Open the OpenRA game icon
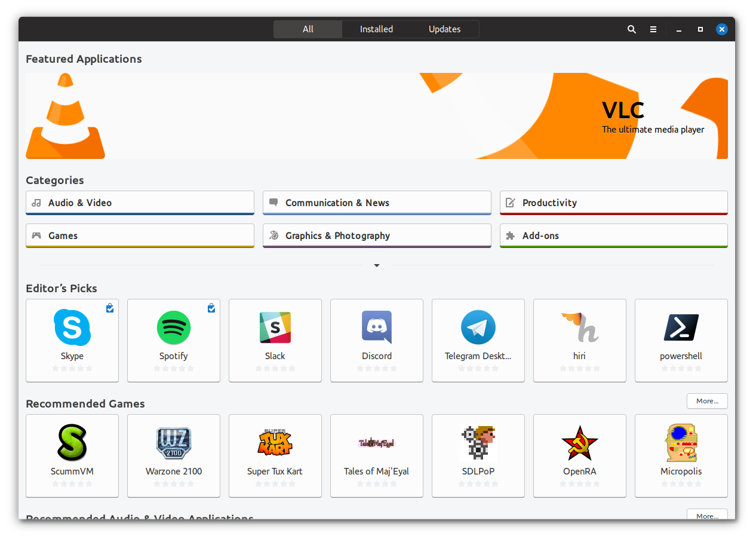The height and width of the screenshot is (542, 756). pyautogui.click(x=580, y=443)
